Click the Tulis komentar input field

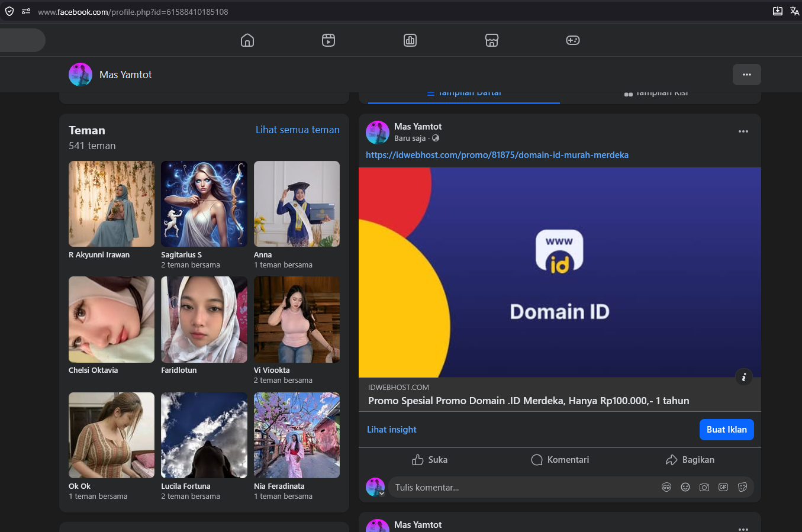pyautogui.click(x=524, y=487)
